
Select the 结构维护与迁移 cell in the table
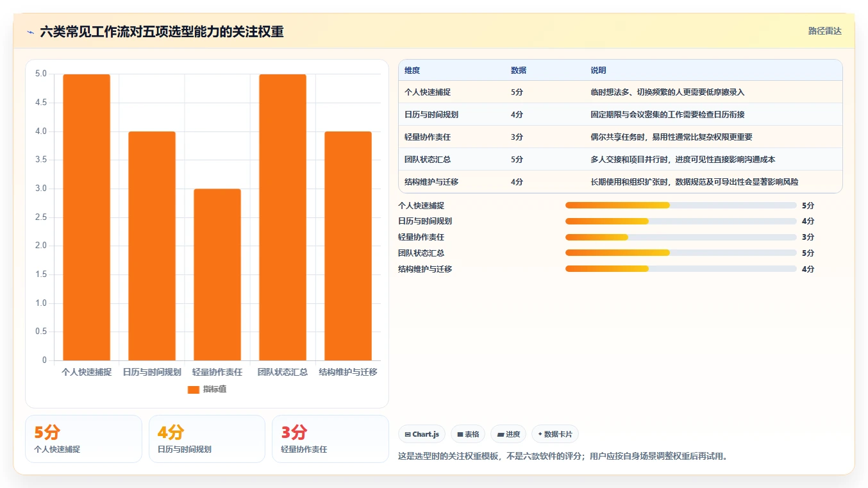pyautogui.click(x=431, y=182)
